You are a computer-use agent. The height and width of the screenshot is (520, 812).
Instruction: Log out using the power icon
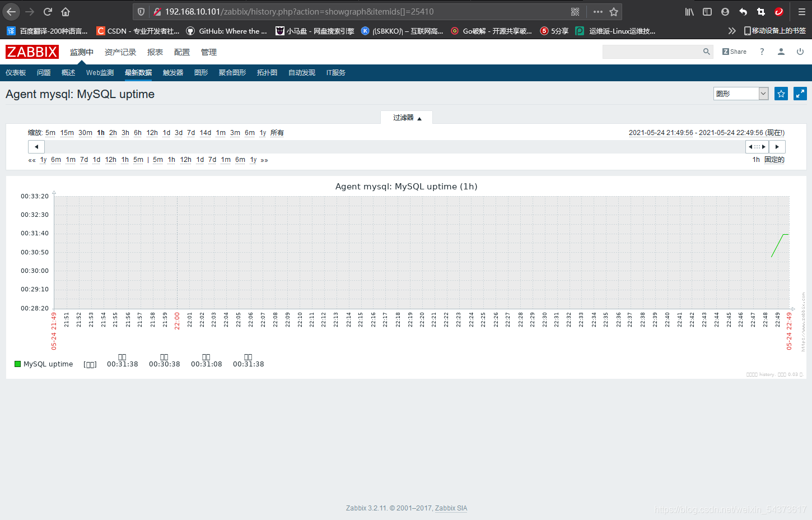pos(800,52)
